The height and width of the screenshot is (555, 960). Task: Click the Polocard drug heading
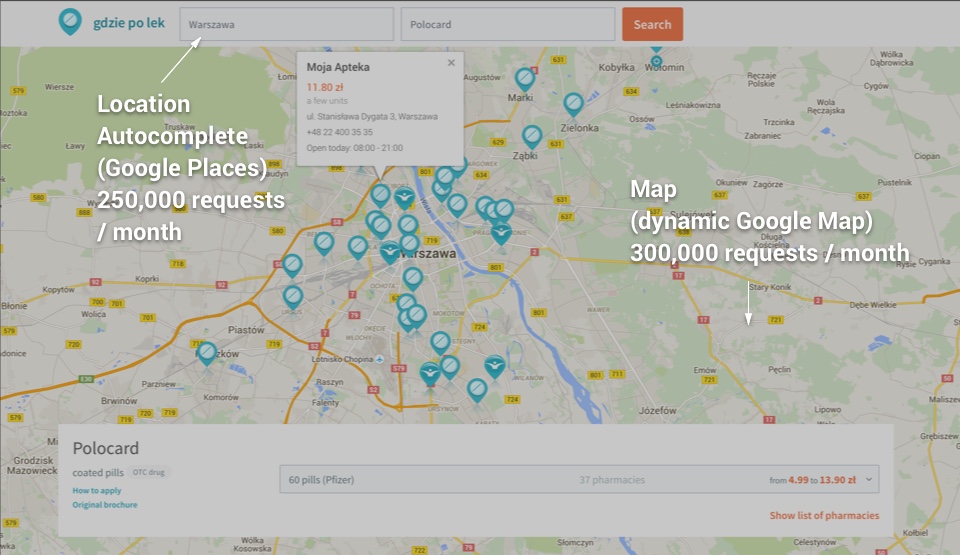pos(106,448)
